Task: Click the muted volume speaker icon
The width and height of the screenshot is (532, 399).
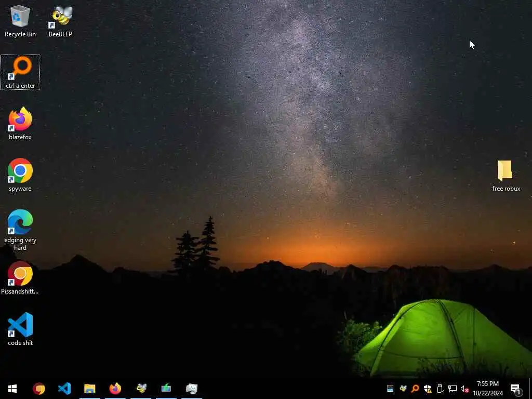Action: pos(464,389)
